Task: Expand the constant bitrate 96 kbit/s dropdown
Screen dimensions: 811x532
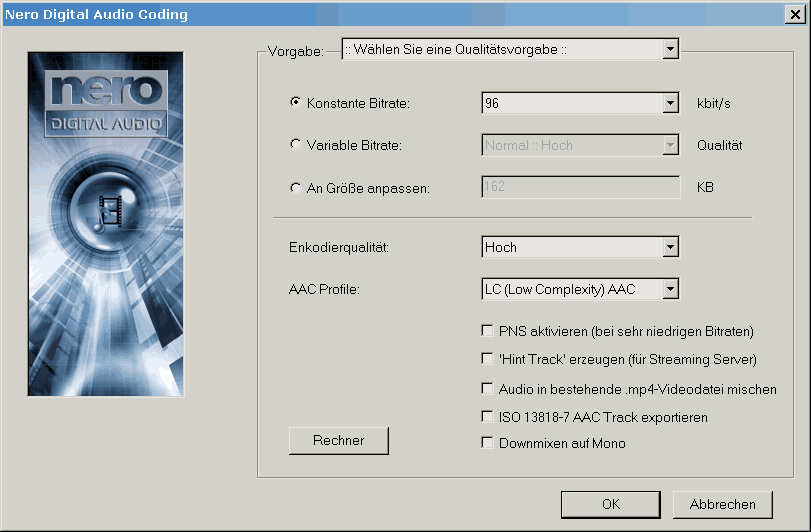Action: point(670,103)
